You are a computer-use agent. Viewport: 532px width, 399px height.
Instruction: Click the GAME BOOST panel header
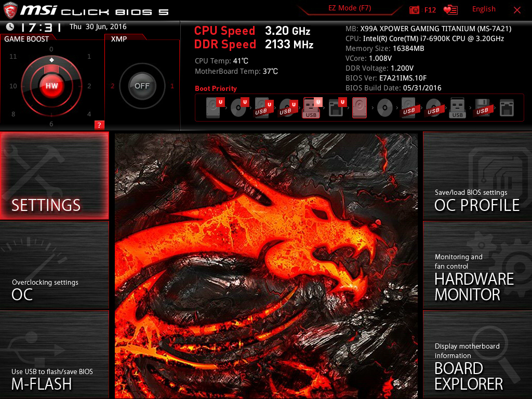coord(26,39)
